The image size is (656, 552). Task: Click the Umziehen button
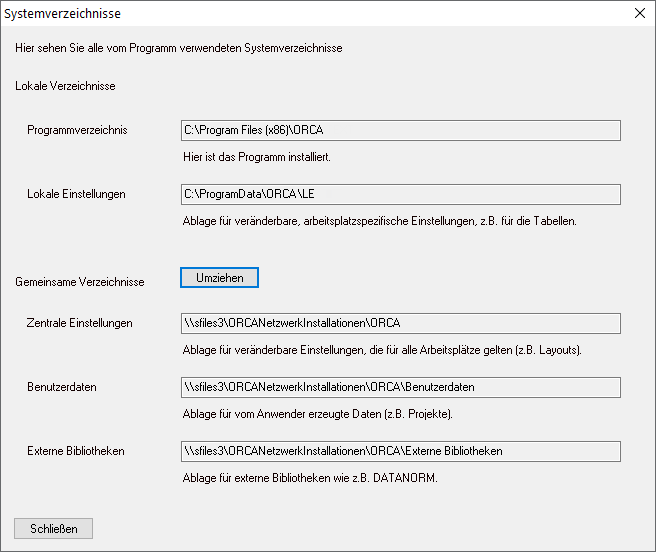[219, 277]
